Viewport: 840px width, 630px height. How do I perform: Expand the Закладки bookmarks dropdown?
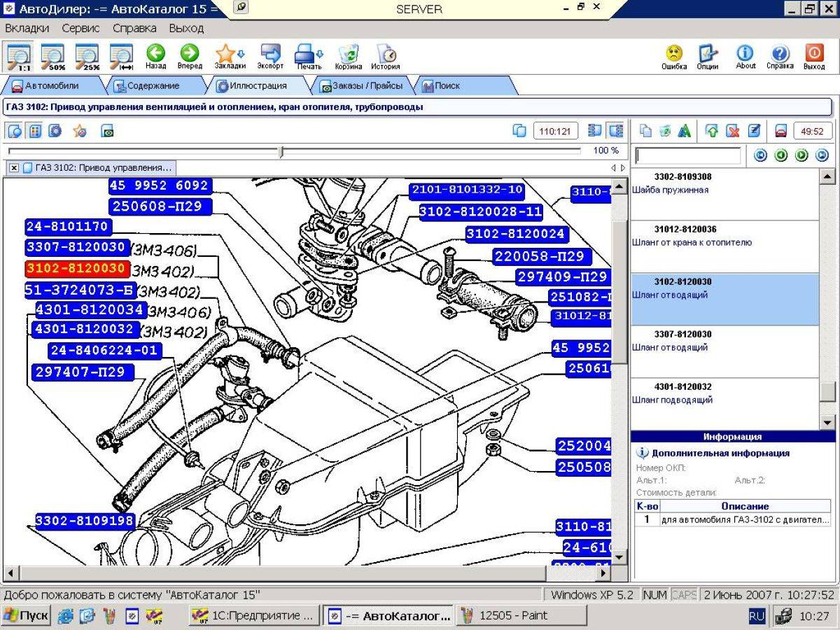pos(241,54)
